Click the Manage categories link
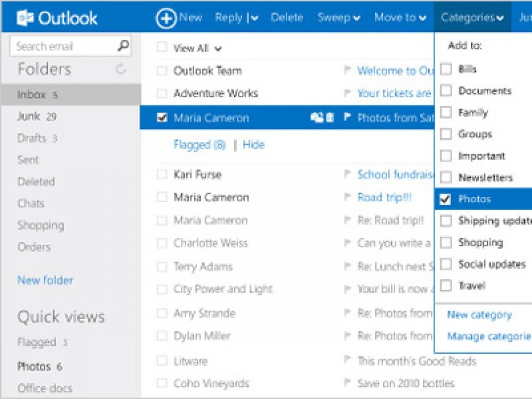 coord(489,336)
